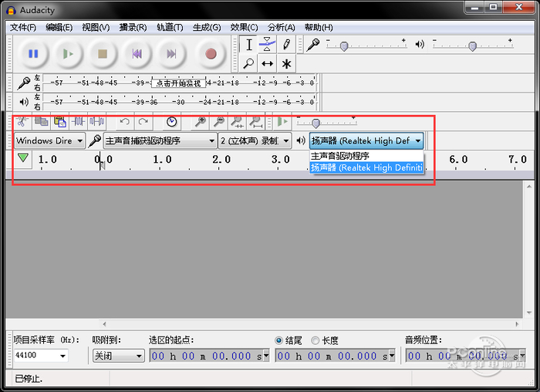Open the 轨道(T) menu
The width and height of the screenshot is (540, 392).
tap(170, 27)
